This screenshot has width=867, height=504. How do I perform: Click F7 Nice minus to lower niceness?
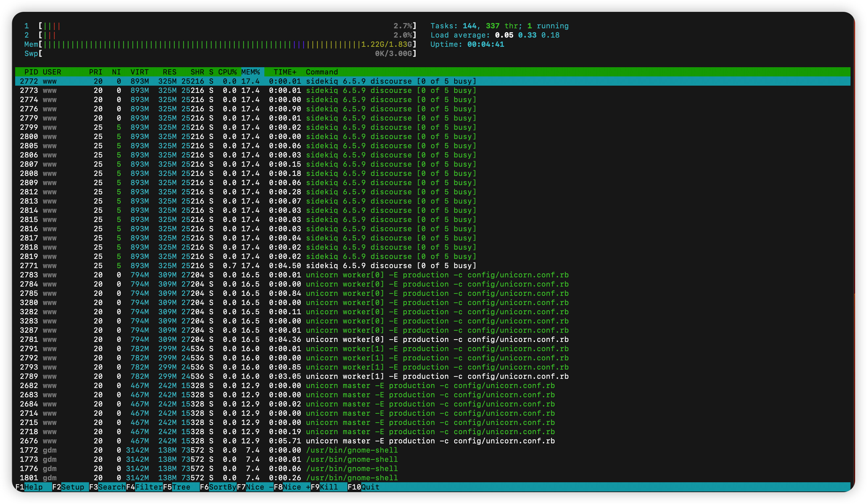(x=255, y=487)
